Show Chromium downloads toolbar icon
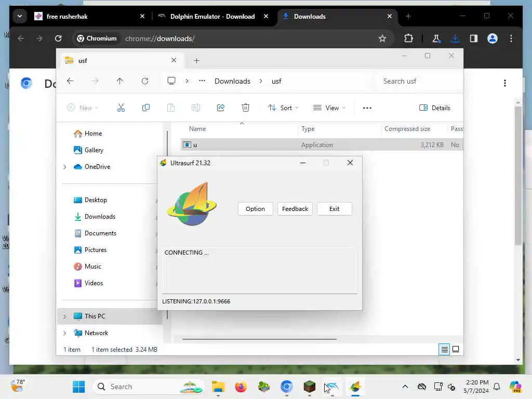532x399 pixels. pos(455,38)
